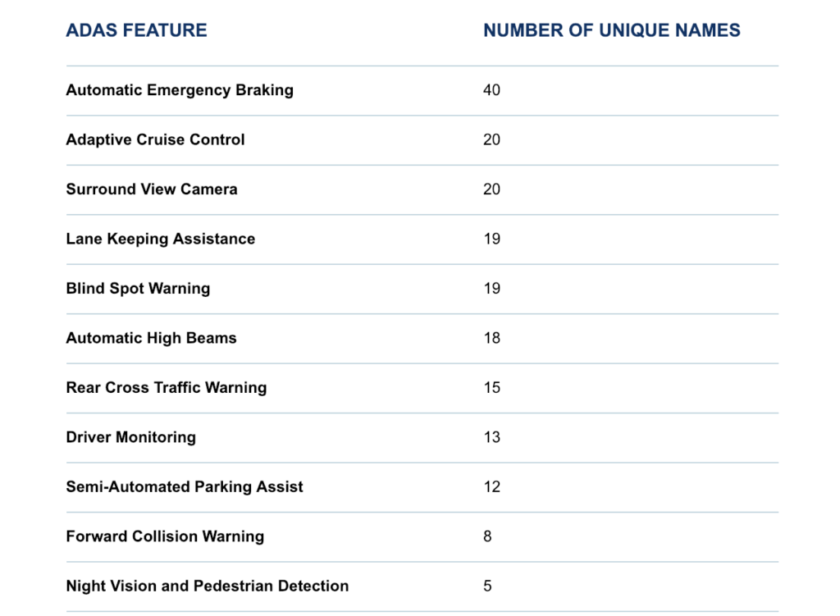Click the value 19 in Lane Keeping Assistance row
The width and height of the screenshot is (840, 616).
pyautogui.click(x=492, y=239)
